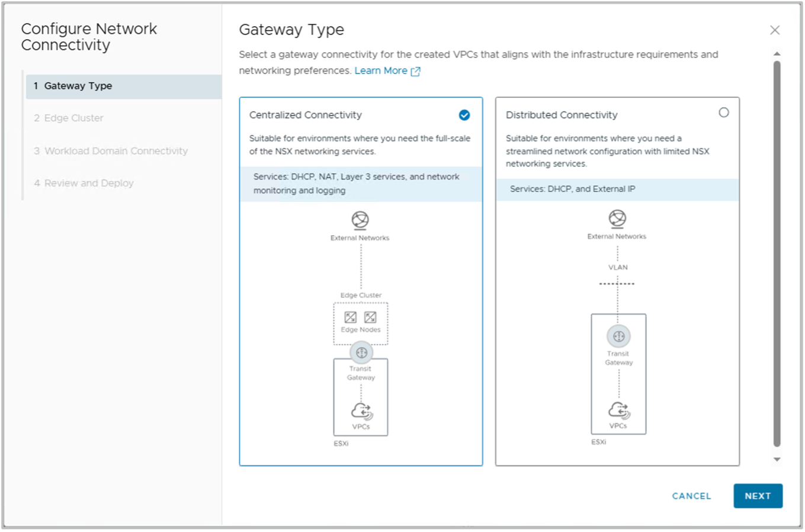Click the VPCs cloud icon under Distributed Connectivity
805x532 pixels.
pos(618,409)
